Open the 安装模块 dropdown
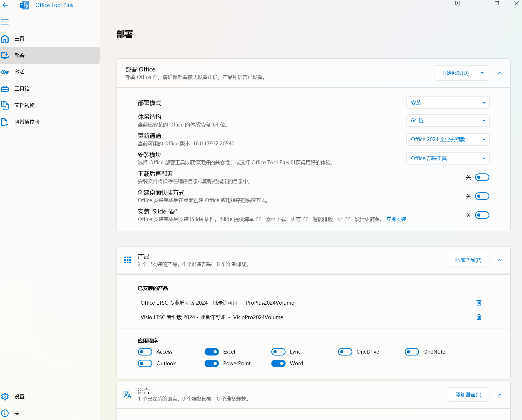 click(448, 158)
